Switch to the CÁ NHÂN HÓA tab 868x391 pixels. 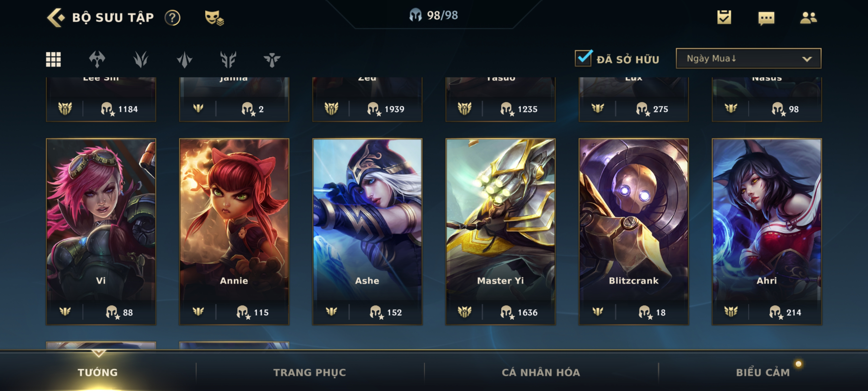point(541,373)
